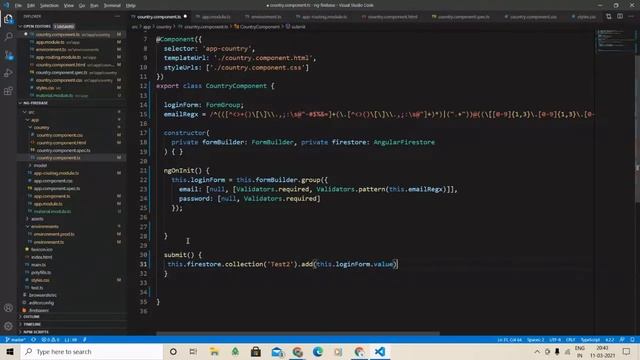Open Task View from the taskbar

pyautogui.click(x=193, y=351)
